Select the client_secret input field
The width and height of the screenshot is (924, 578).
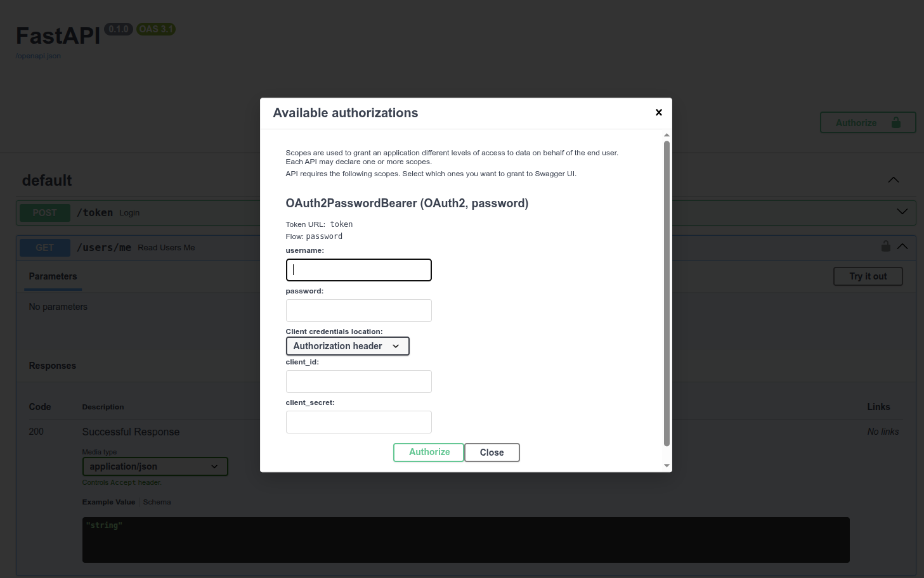[x=358, y=422]
